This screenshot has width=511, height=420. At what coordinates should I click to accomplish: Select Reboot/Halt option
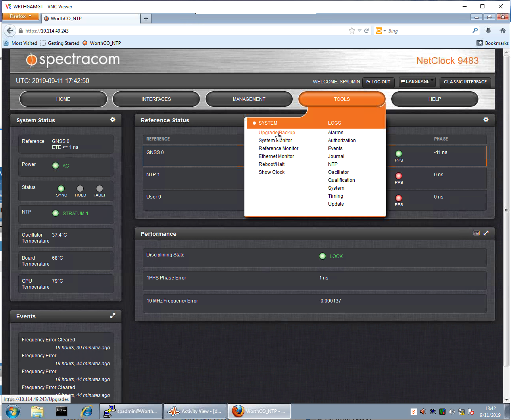coord(272,164)
